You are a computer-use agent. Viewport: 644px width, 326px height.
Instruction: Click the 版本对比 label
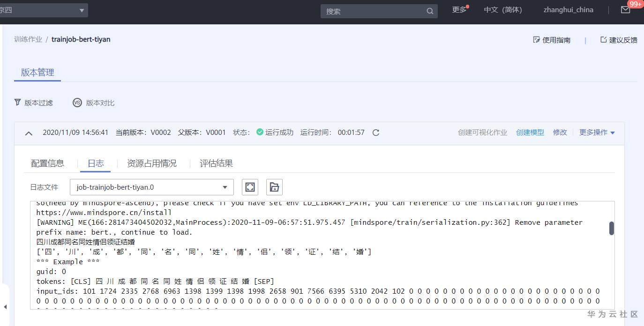tap(100, 103)
